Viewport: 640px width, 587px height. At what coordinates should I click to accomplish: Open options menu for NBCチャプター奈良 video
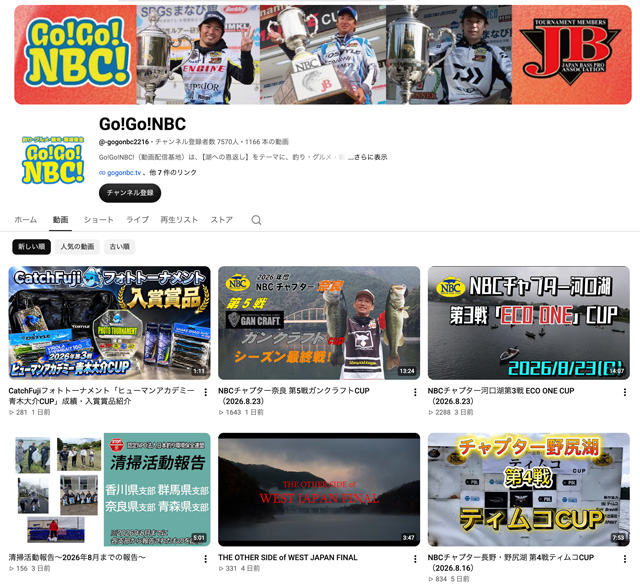coord(415,392)
